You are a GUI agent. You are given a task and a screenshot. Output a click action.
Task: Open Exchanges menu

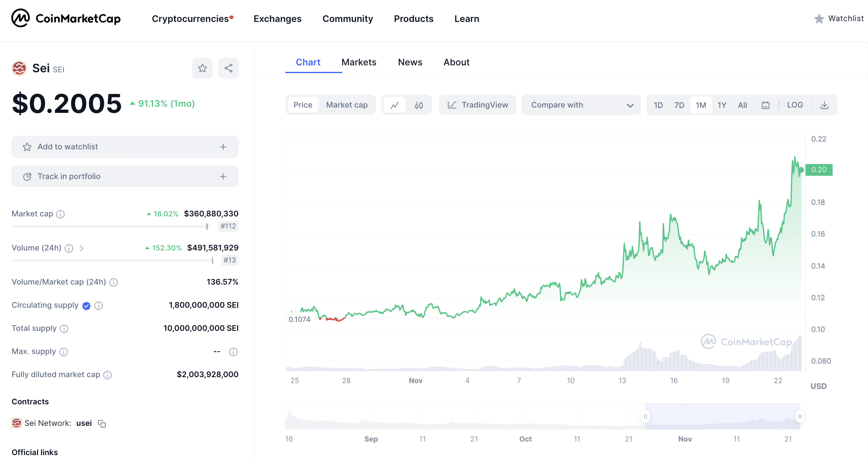(277, 19)
